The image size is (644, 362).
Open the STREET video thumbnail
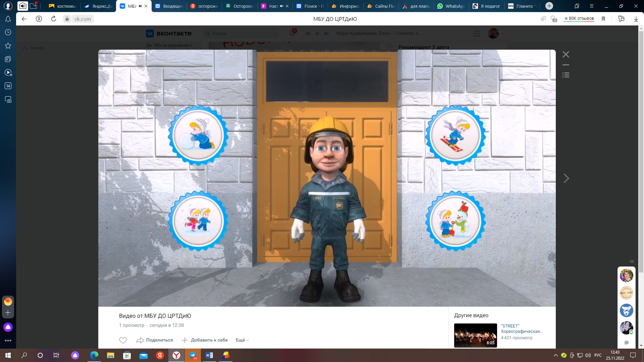coord(475,335)
